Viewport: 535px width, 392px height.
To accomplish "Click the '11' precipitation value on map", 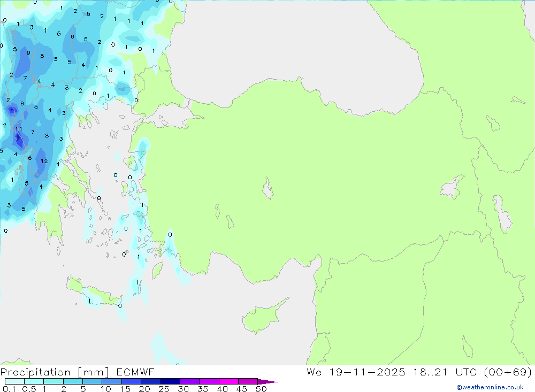I will click(18, 129).
